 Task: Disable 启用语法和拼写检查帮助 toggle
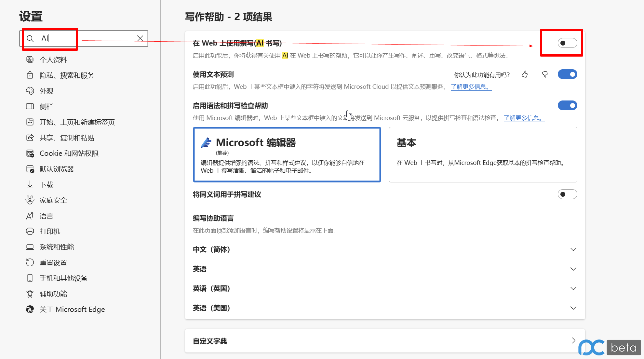pyautogui.click(x=567, y=105)
